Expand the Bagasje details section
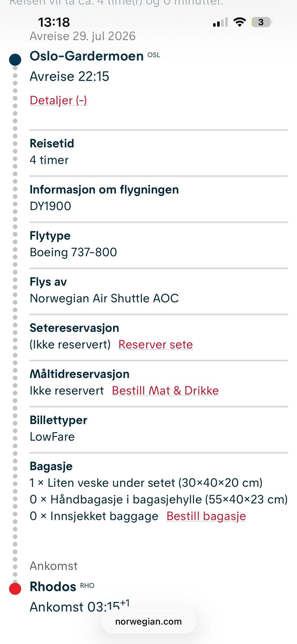Screen dimensions: 297x644 click(x=51, y=466)
